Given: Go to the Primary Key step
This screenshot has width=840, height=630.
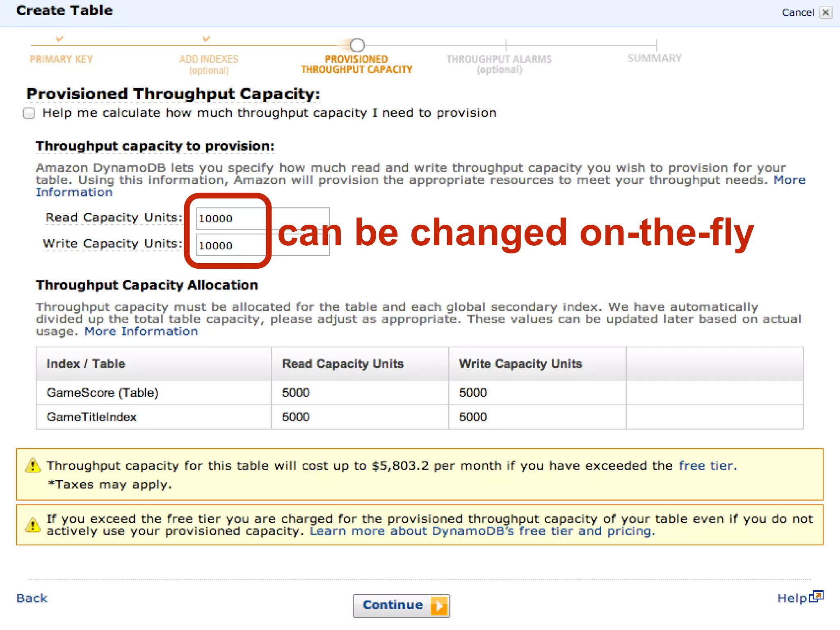Looking at the screenshot, I should click(61, 59).
